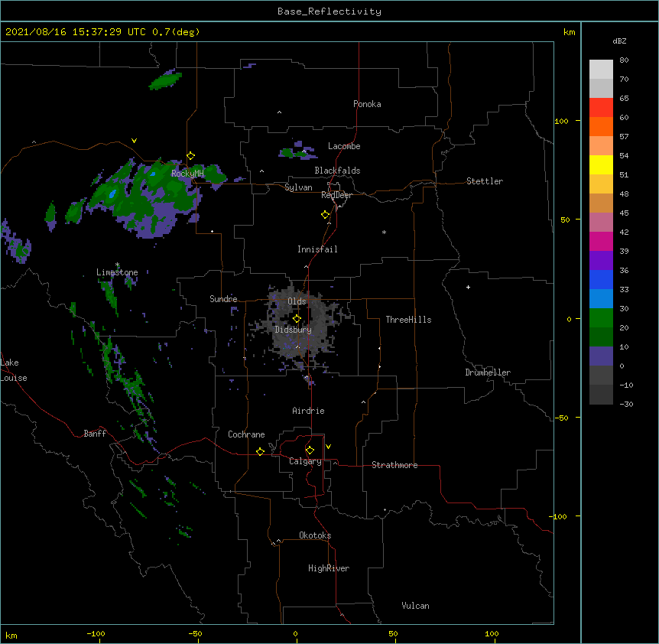This screenshot has height=644, width=659.
Task: Click the yellow radar marker between Olds and Didsbury
Action: pos(297,318)
